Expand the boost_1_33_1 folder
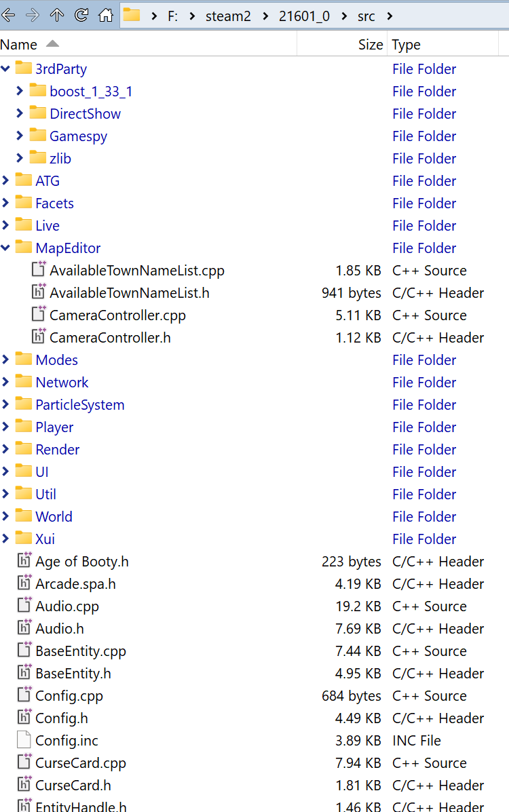The height and width of the screenshot is (812, 509). pyautogui.click(x=20, y=91)
